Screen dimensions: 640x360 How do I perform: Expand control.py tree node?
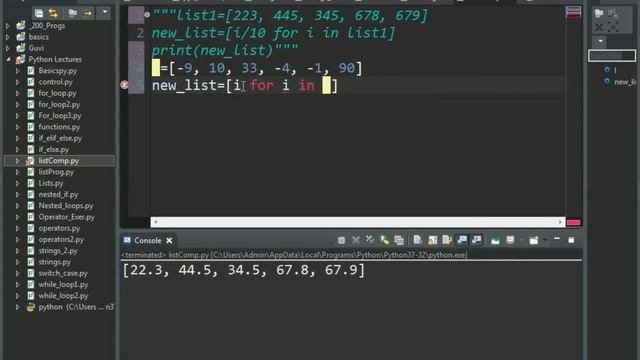coord(18,82)
